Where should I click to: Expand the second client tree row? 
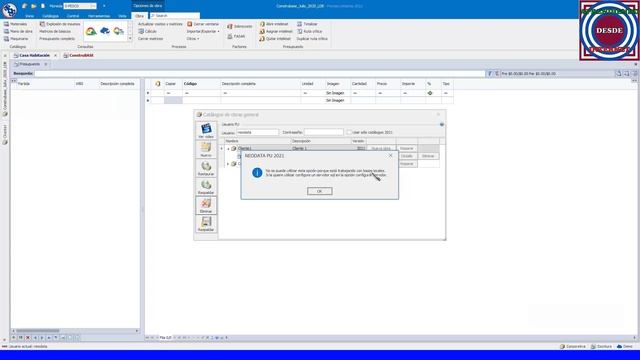(x=228, y=164)
